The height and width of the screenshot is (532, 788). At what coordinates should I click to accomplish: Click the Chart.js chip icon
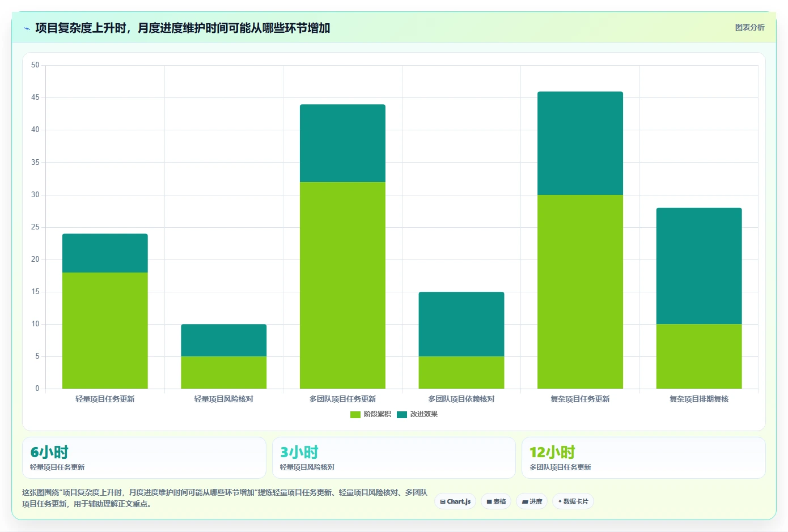(443, 502)
